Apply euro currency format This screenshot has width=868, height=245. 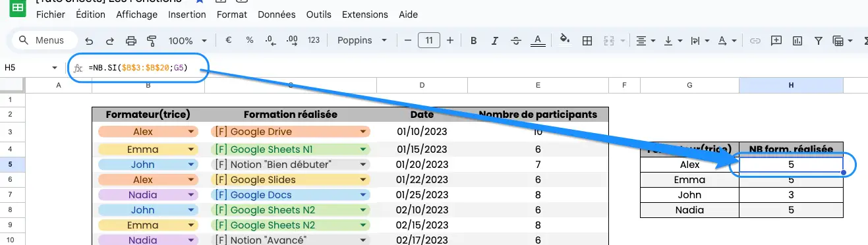point(229,40)
